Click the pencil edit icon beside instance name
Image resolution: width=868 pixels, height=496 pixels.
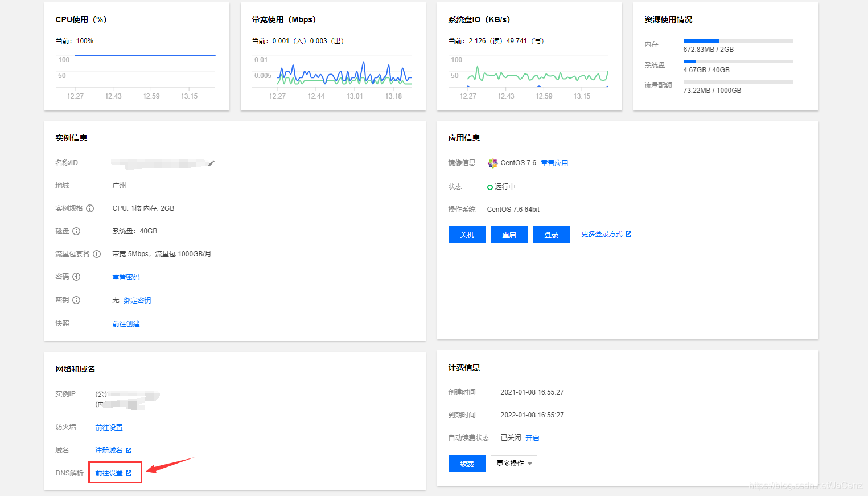211,163
